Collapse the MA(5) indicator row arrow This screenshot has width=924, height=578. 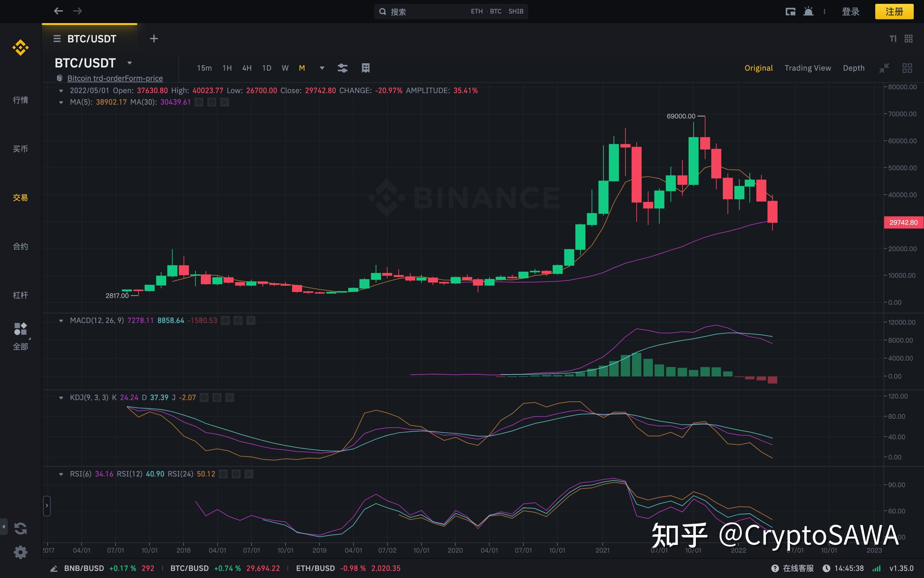[x=61, y=102]
